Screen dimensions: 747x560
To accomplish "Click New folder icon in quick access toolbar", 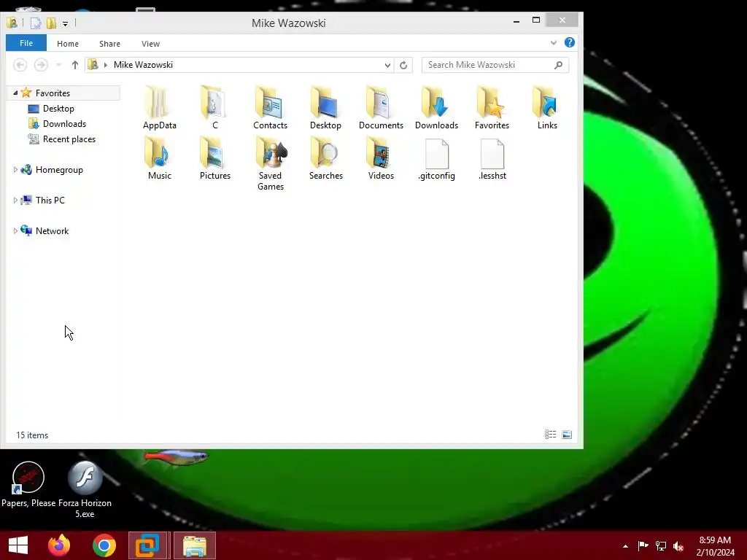I will pos(51,23).
